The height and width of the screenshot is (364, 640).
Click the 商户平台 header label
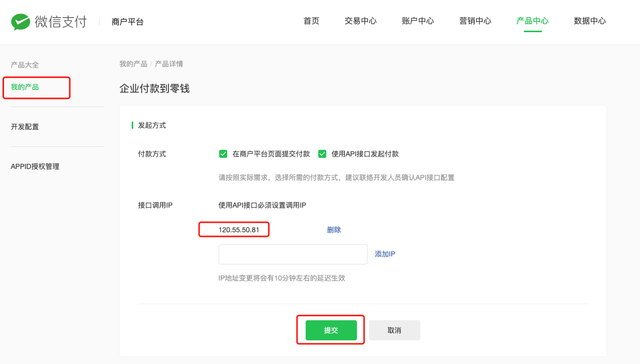(128, 22)
